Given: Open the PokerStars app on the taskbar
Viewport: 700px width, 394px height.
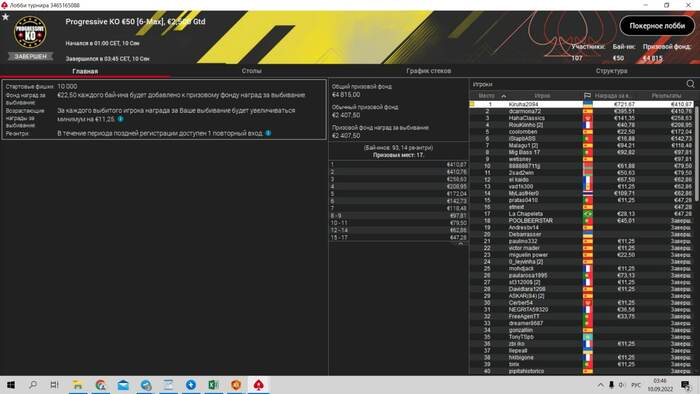Looking at the screenshot, I should [x=258, y=385].
